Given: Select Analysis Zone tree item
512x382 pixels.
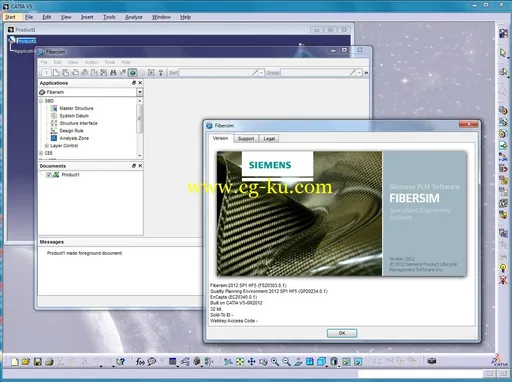Looking at the screenshot, I should (x=74, y=138).
